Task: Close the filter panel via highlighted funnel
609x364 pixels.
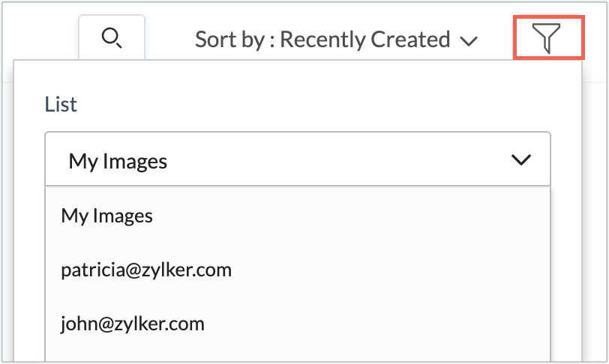Action: (x=548, y=38)
